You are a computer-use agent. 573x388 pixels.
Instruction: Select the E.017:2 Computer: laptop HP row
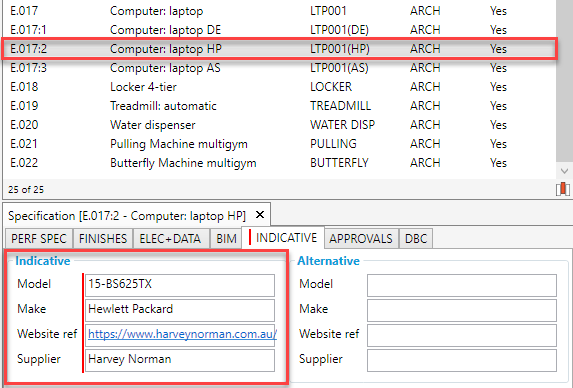pyautogui.click(x=279, y=49)
